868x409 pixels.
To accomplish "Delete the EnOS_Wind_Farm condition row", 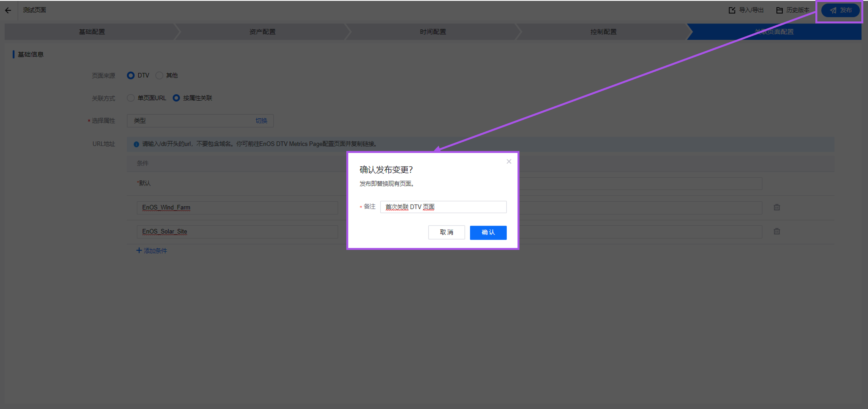I will coord(777,207).
